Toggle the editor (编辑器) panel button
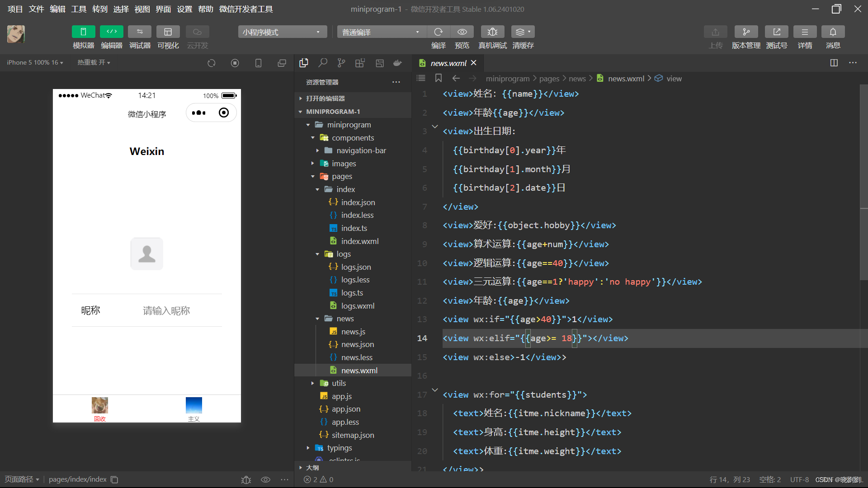The width and height of the screenshot is (868, 488). (111, 32)
